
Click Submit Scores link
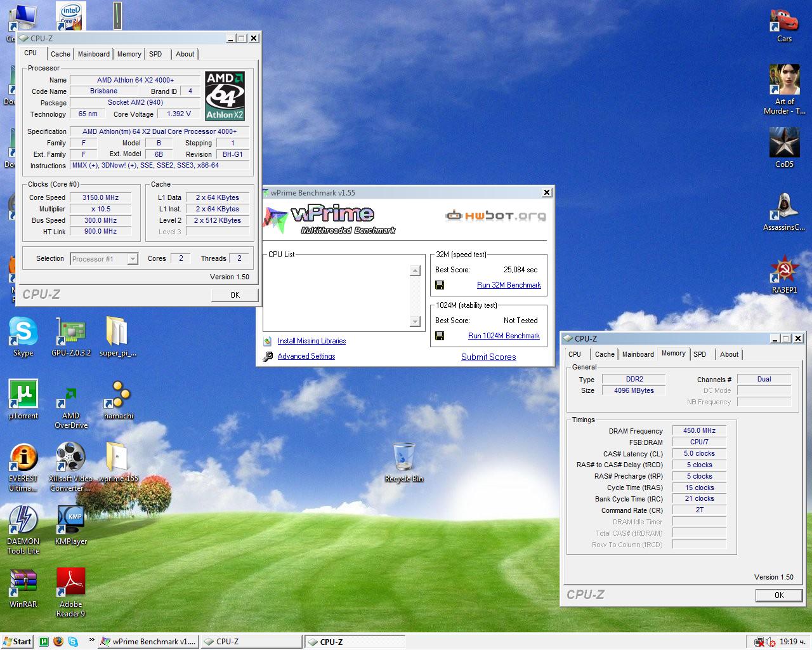pos(488,357)
